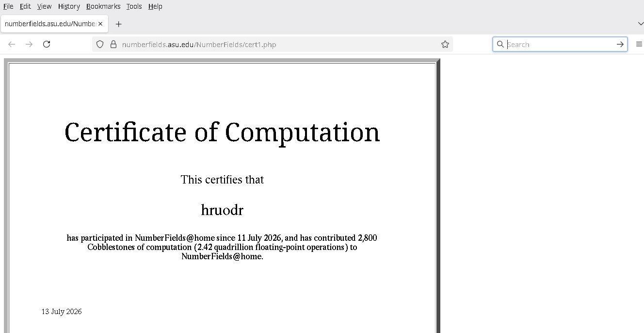The width and height of the screenshot is (644, 333).
Task: Click the magnifier icon in search box
Action: click(x=500, y=44)
